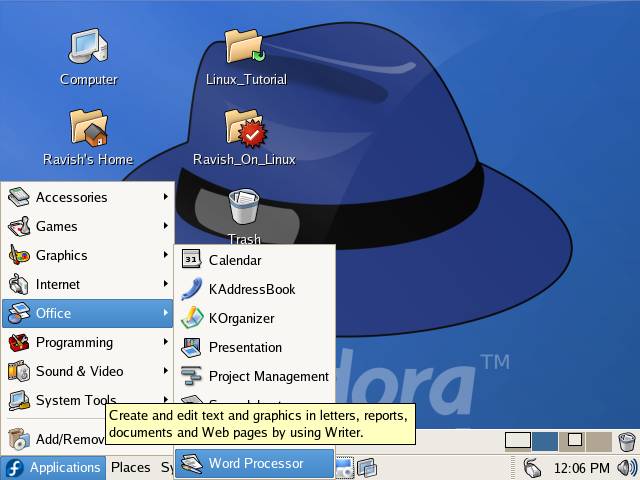
Task: Open the Places menu in the panel
Action: coord(130,467)
